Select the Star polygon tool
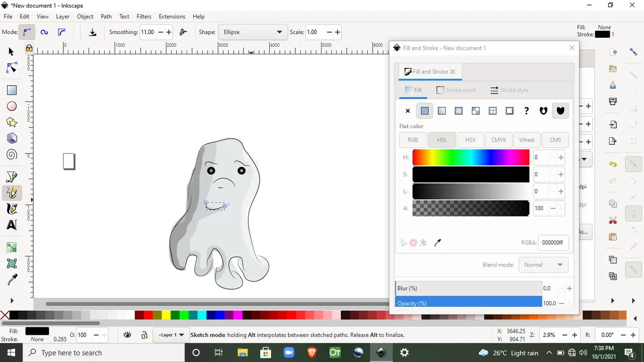 pos(12,122)
